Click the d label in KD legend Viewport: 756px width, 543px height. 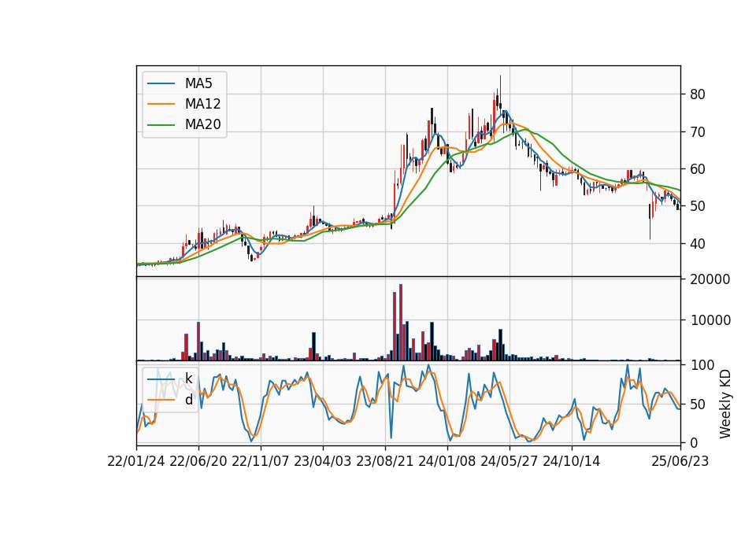(189, 400)
